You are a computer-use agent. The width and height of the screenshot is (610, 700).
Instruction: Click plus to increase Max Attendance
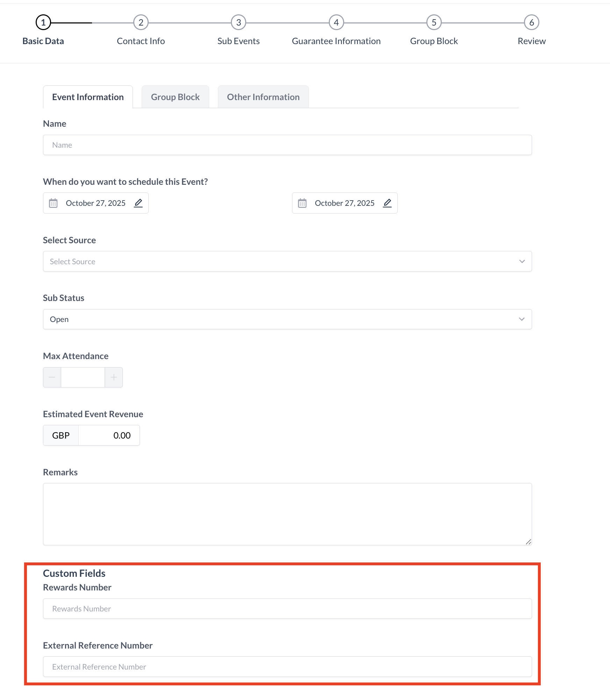coord(114,377)
